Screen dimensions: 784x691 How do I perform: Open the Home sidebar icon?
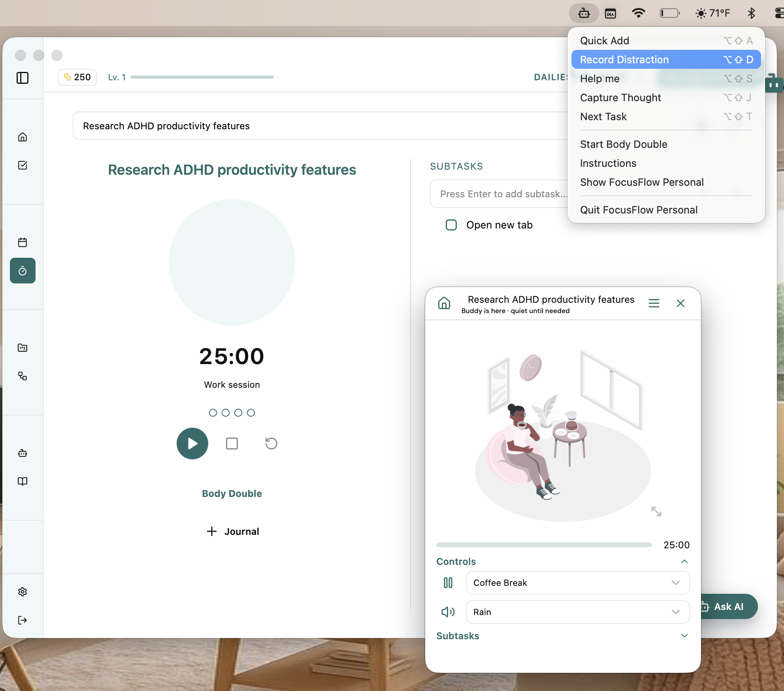(x=23, y=137)
